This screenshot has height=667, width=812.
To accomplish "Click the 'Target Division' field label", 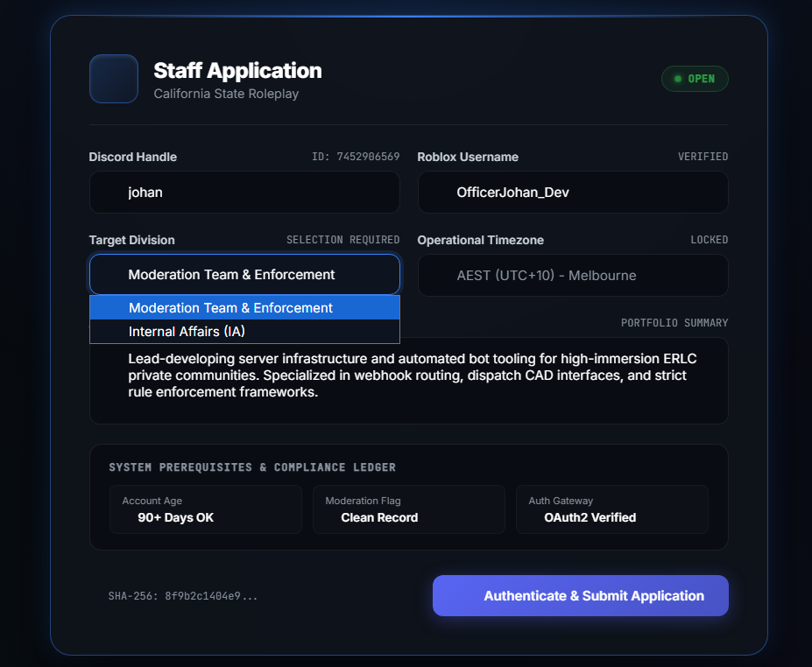I will coord(131,240).
